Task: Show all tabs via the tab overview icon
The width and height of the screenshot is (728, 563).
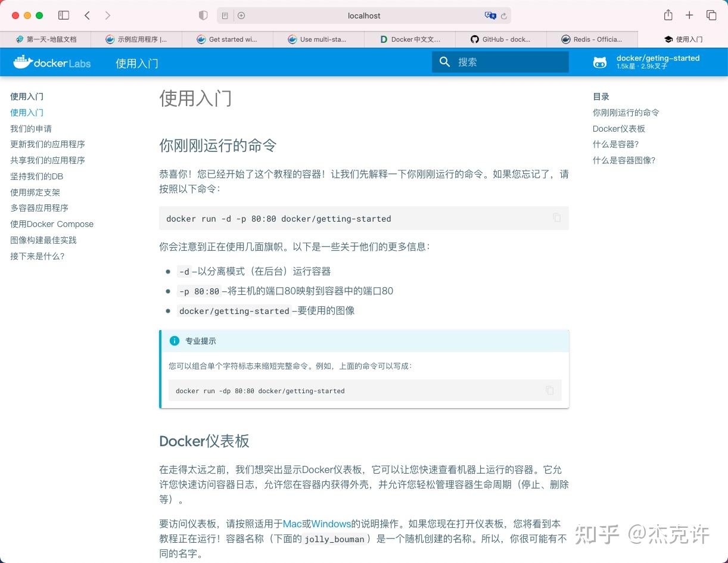Action: click(711, 15)
